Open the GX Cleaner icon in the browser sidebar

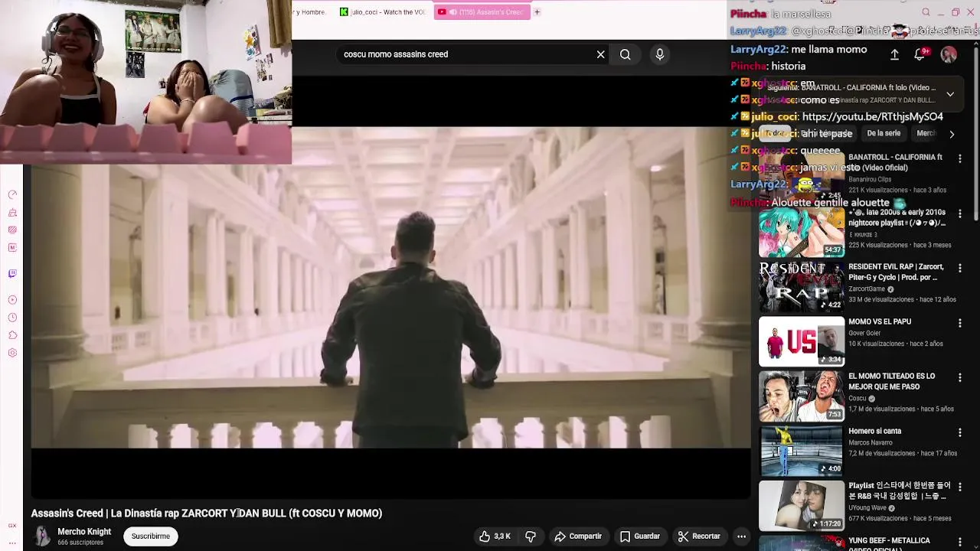point(12,212)
